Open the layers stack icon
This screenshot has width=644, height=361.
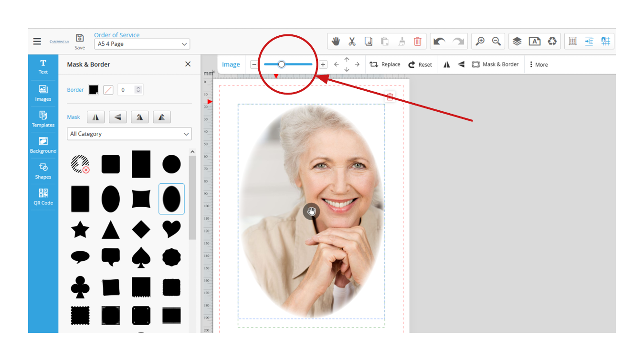tap(517, 42)
